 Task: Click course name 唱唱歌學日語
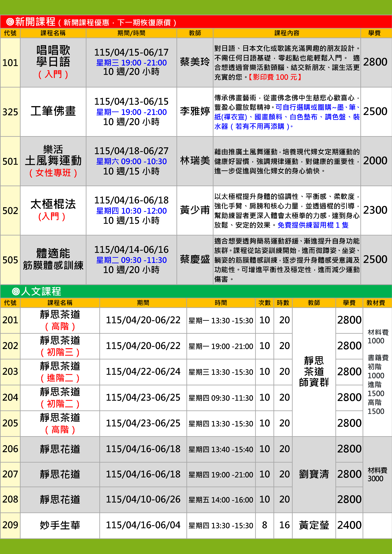(53, 56)
